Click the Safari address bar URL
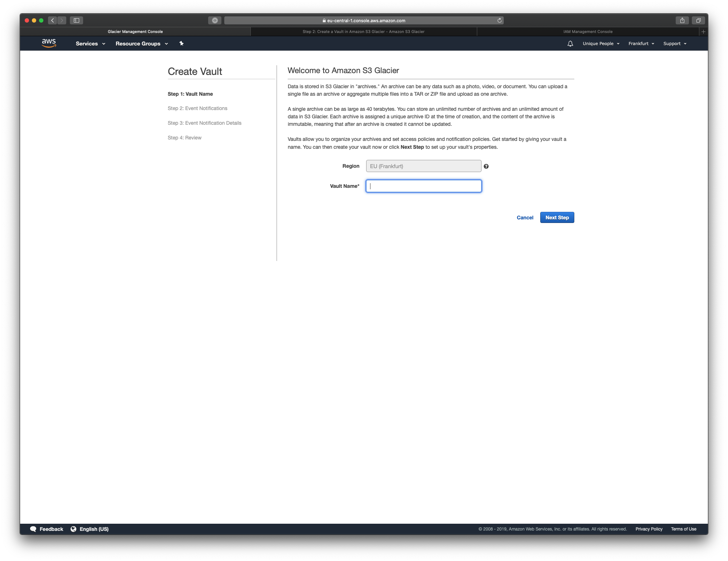Image resolution: width=728 pixels, height=561 pixels. [364, 20]
